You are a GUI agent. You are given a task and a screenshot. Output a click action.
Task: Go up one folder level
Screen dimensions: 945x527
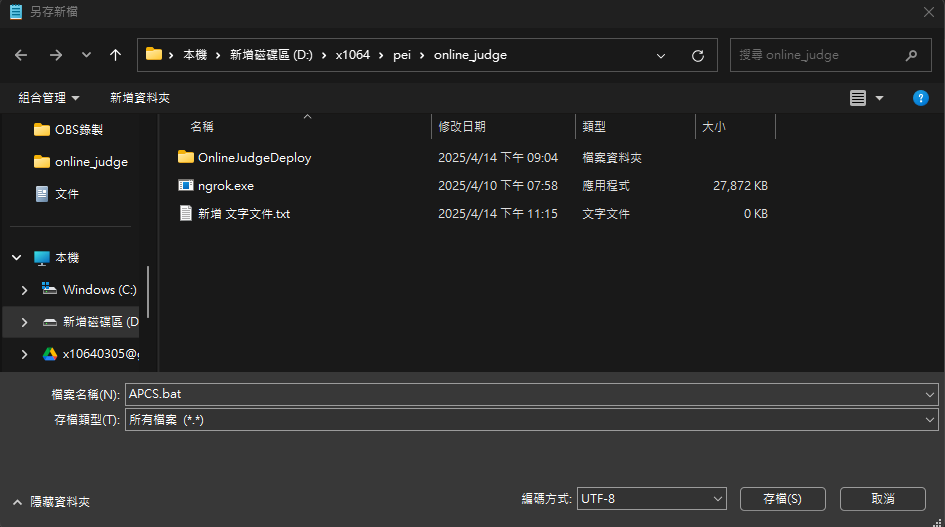(115, 55)
